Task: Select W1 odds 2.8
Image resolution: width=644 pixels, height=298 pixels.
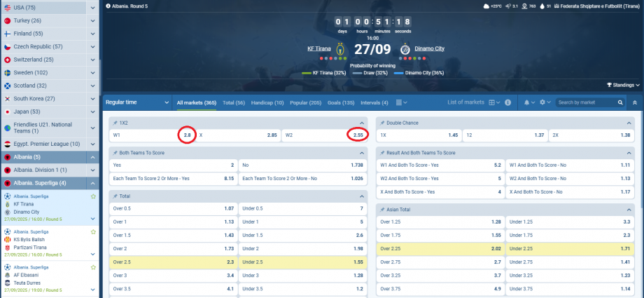Action: point(187,135)
